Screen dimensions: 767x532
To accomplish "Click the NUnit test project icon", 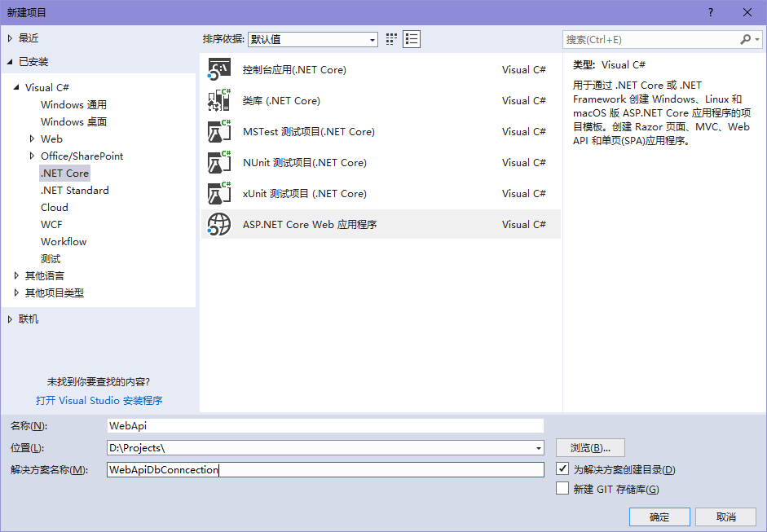I will click(x=218, y=162).
